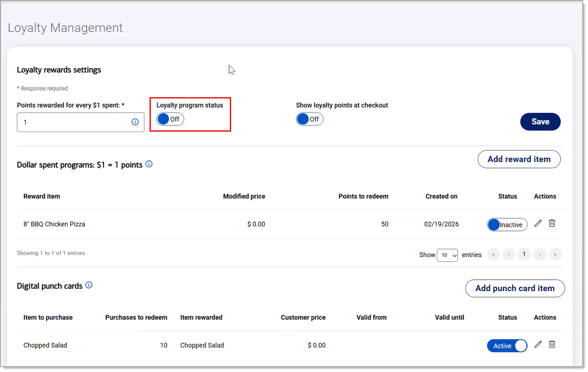
Task: Click the 50 points to redeem value
Action: (385, 224)
